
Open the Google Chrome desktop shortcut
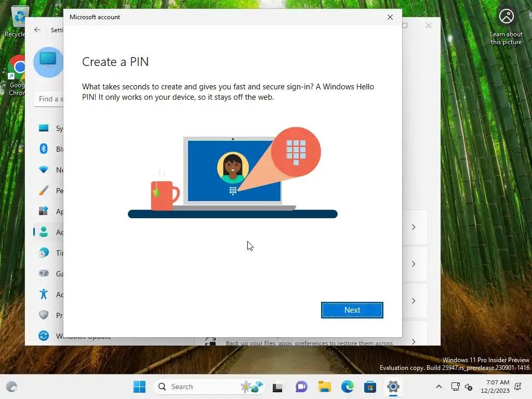pyautogui.click(x=17, y=75)
